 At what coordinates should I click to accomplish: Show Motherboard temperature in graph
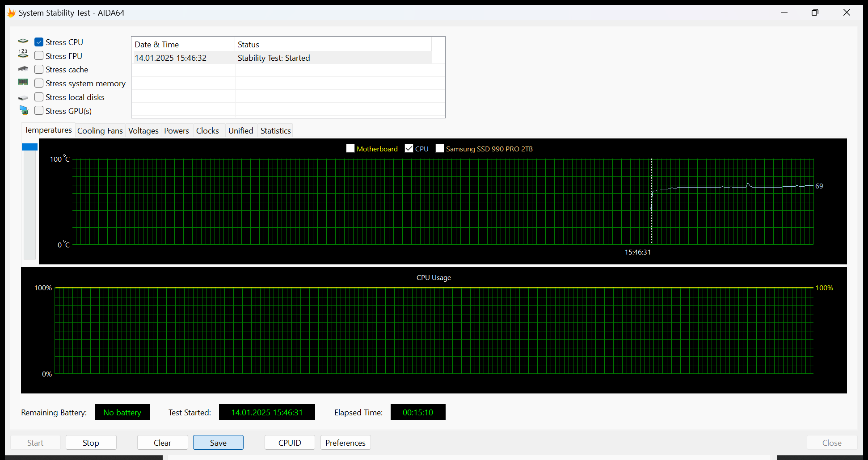(x=350, y=149)
